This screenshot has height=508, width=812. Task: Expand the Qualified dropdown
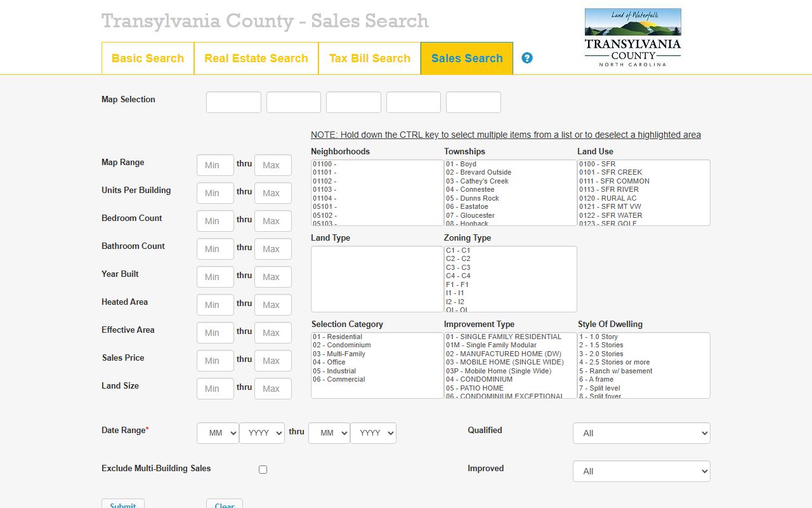coord(641,433)
